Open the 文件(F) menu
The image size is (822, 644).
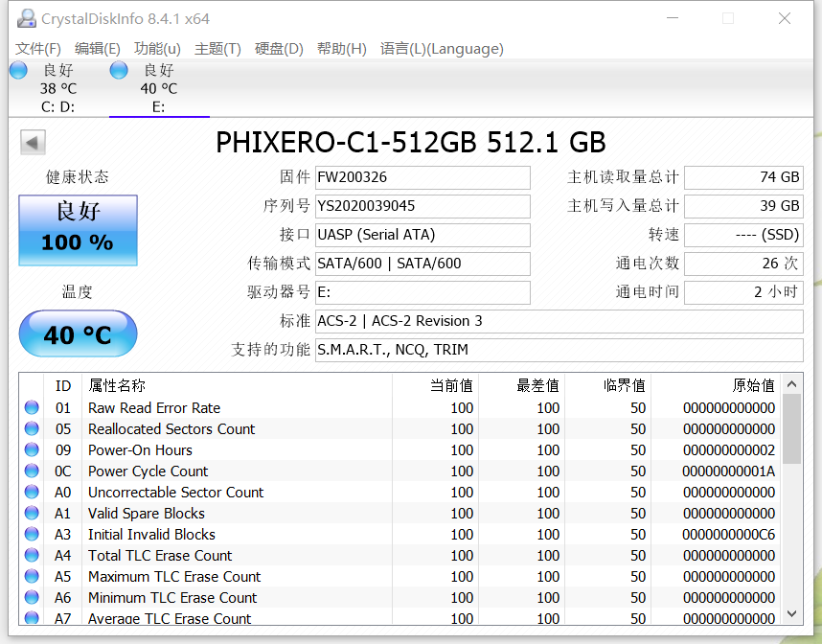pos(37,49)
